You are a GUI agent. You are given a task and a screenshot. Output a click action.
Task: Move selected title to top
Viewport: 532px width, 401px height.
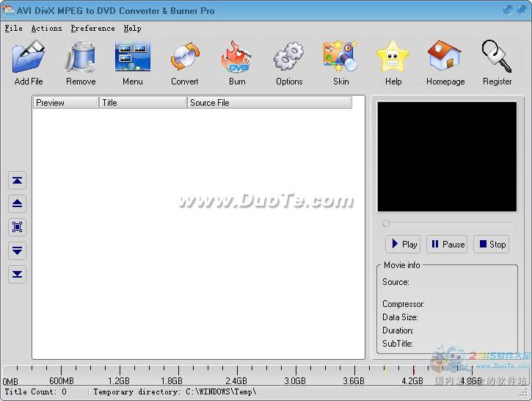pos(18,180)
